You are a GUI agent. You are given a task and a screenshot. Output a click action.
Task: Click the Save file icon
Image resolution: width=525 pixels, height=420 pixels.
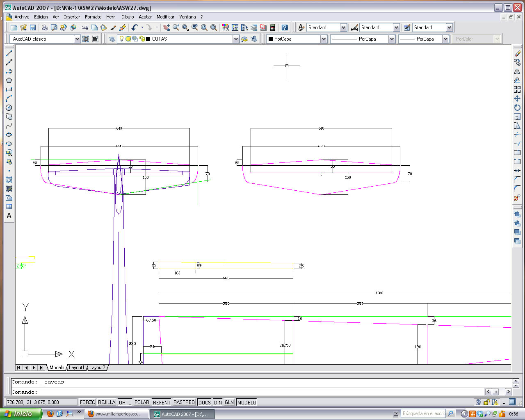point(33,27)
